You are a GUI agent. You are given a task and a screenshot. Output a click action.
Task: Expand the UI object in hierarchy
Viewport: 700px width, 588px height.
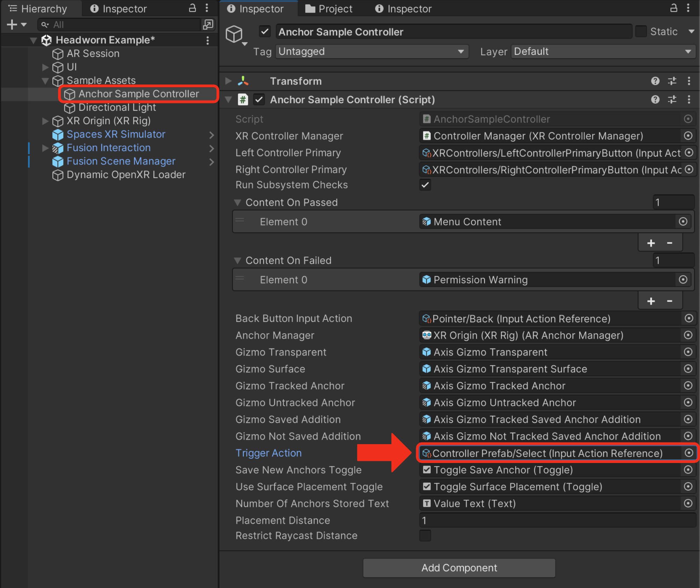(45, 67)
